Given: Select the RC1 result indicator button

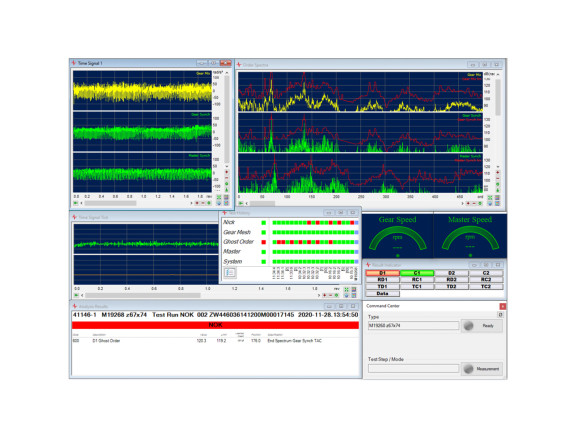Looking at the screenshot, I should [x=417, y=280].
